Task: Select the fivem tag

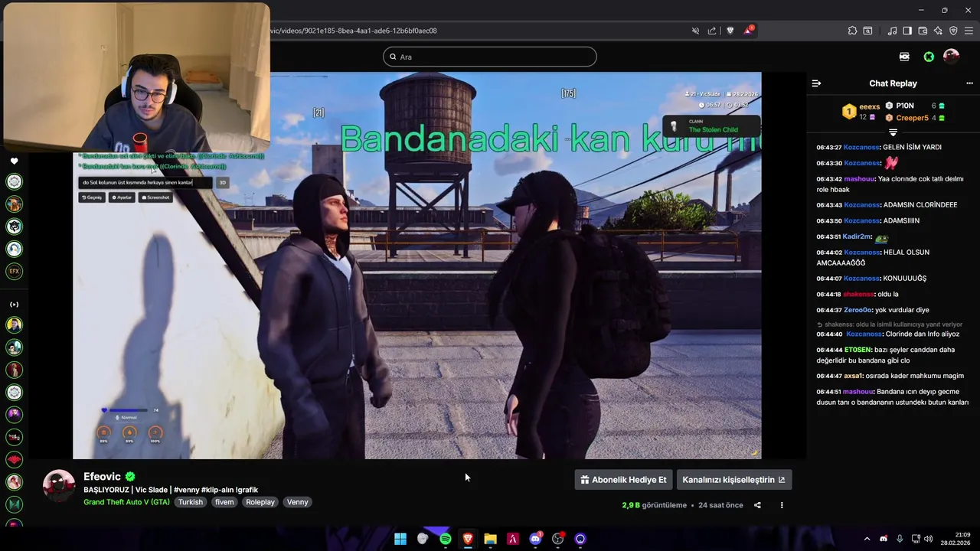Action: pos(224,502)
